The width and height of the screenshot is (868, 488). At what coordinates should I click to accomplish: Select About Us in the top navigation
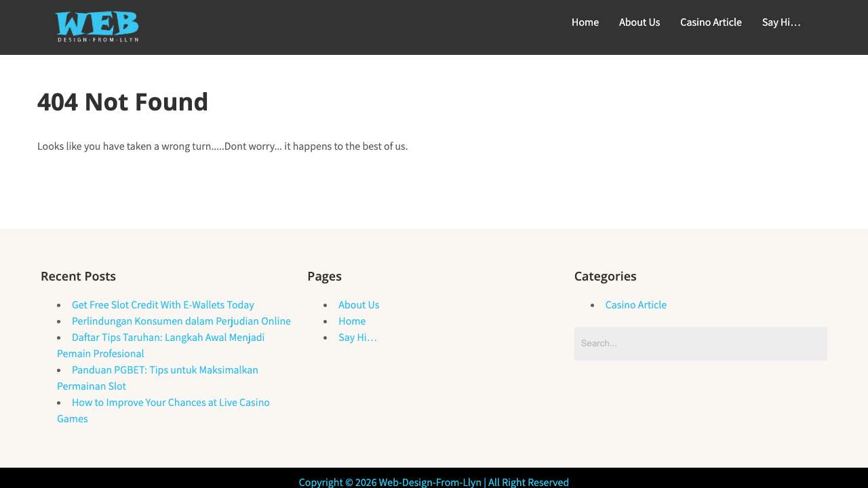tap(639, 22)
